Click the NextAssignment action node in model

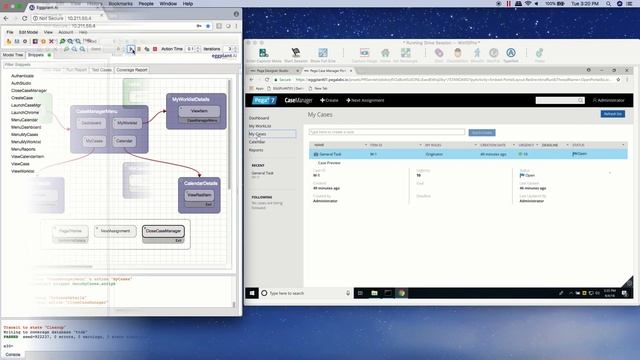point(115,231)
